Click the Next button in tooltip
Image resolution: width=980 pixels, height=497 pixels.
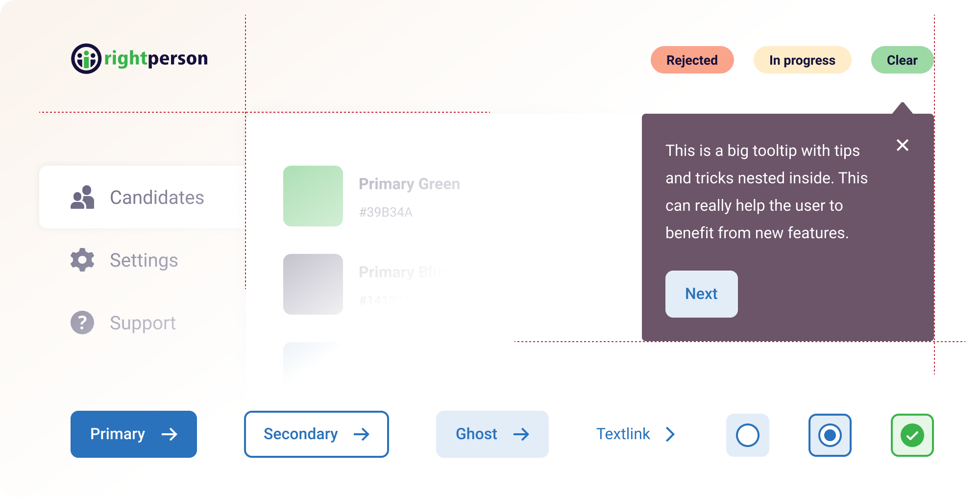[x=702, y=294]
